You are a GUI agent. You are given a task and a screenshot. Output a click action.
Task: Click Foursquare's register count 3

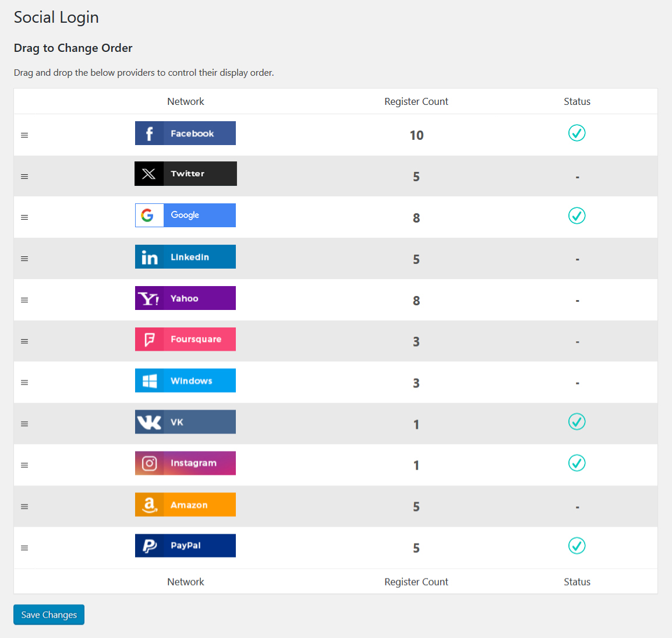click(416, 342)
